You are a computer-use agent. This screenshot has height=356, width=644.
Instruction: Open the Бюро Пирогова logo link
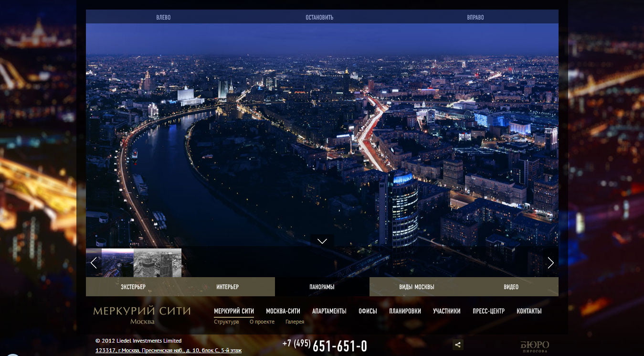point(534,346)
